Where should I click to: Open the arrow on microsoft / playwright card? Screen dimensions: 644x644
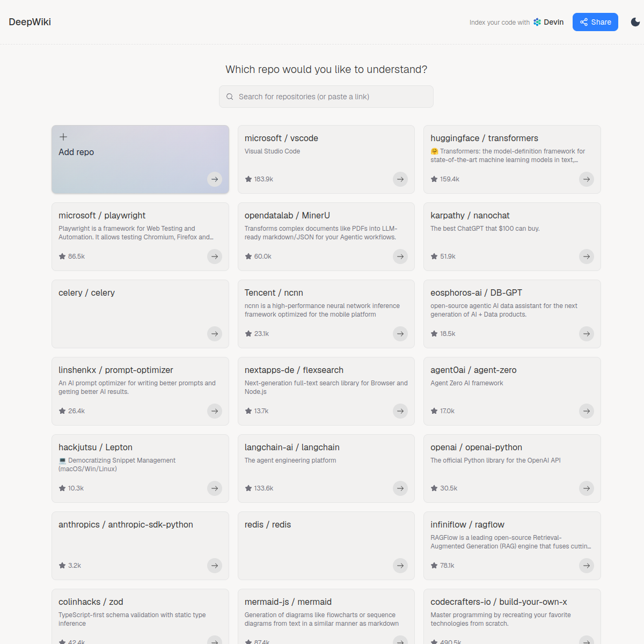[215, 257]
